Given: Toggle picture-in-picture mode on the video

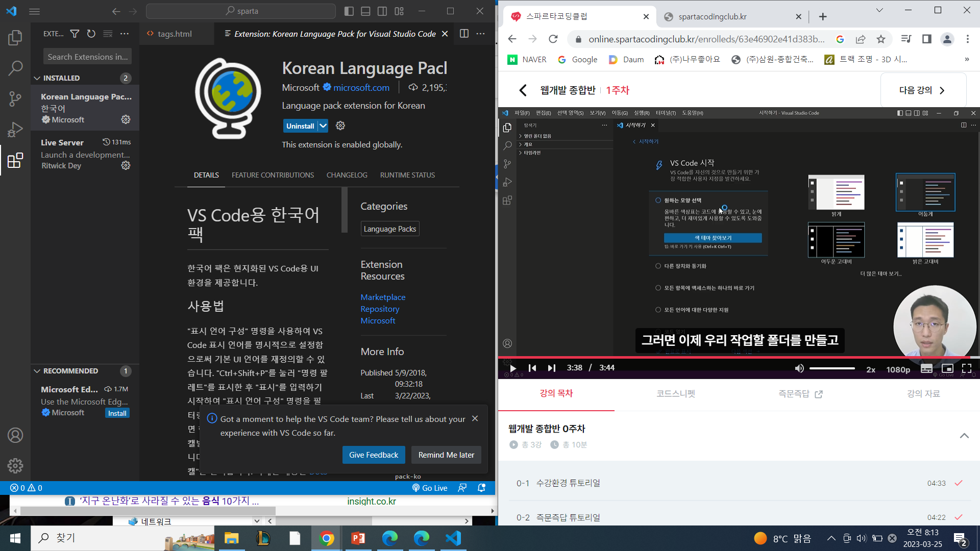Looking at the screenshot, I should [x=947, y=368].
